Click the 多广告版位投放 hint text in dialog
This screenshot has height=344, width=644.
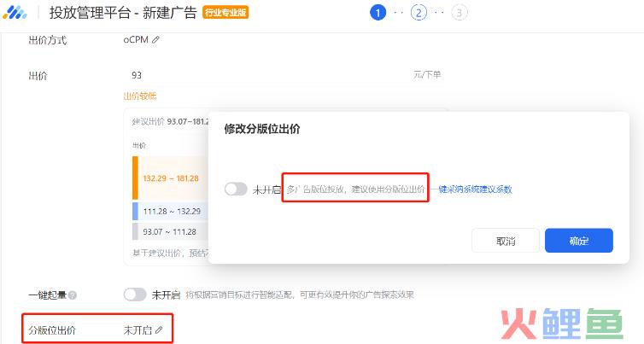[x=355, y=189]
